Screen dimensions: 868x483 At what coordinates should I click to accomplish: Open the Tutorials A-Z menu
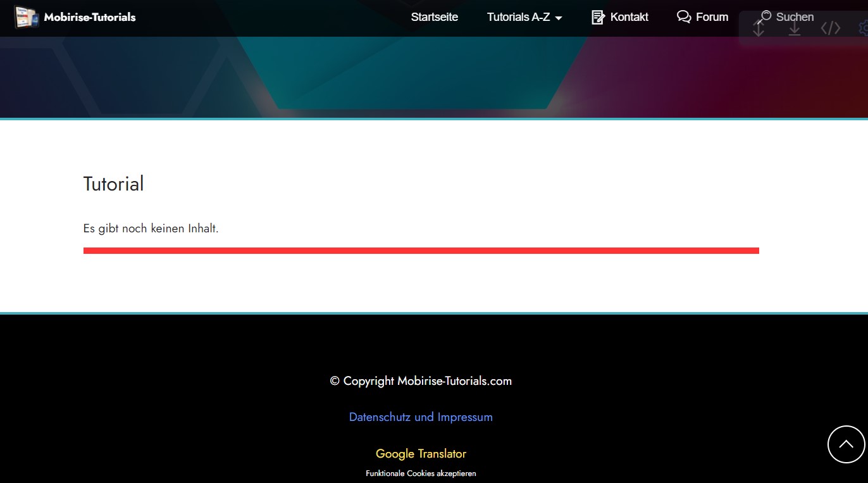click(518, 17)
